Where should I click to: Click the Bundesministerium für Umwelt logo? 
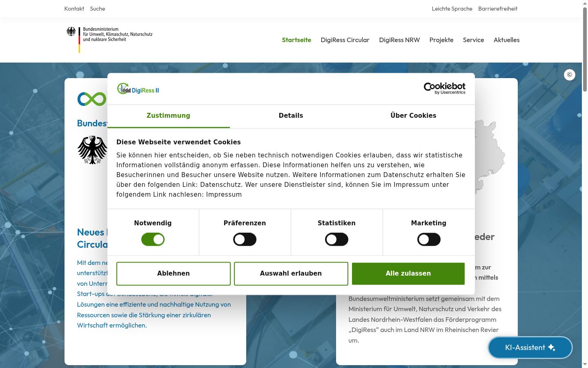point(109,40)
